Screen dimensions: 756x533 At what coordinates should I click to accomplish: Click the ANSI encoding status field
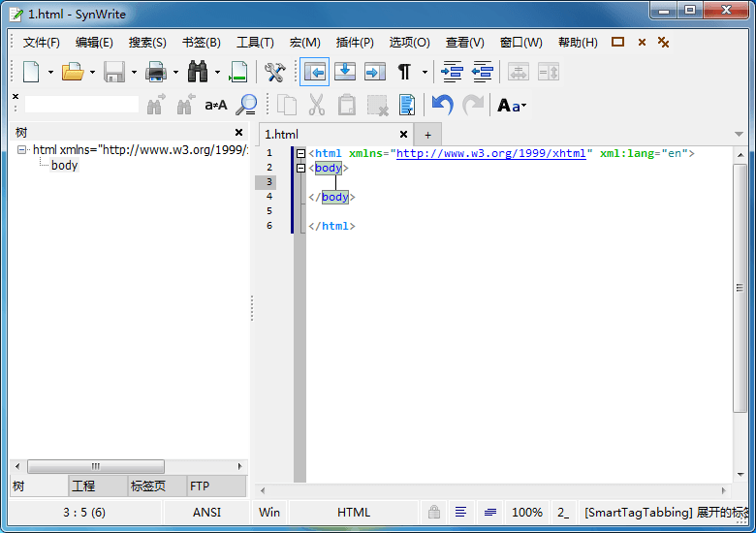click(x=206, y=513)
